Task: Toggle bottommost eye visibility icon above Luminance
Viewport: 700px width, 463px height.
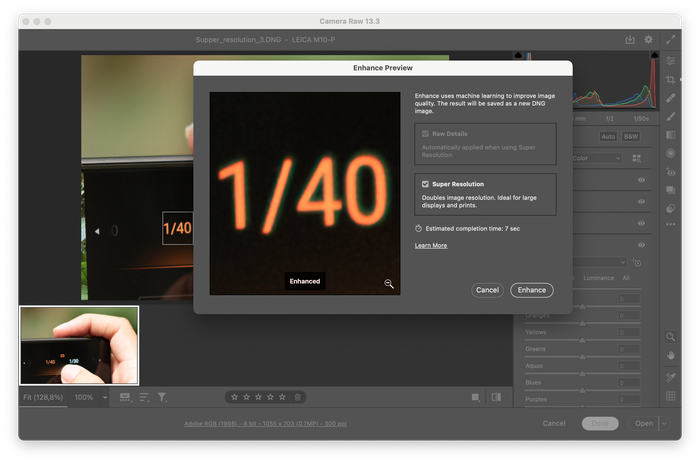Action: 641,245
